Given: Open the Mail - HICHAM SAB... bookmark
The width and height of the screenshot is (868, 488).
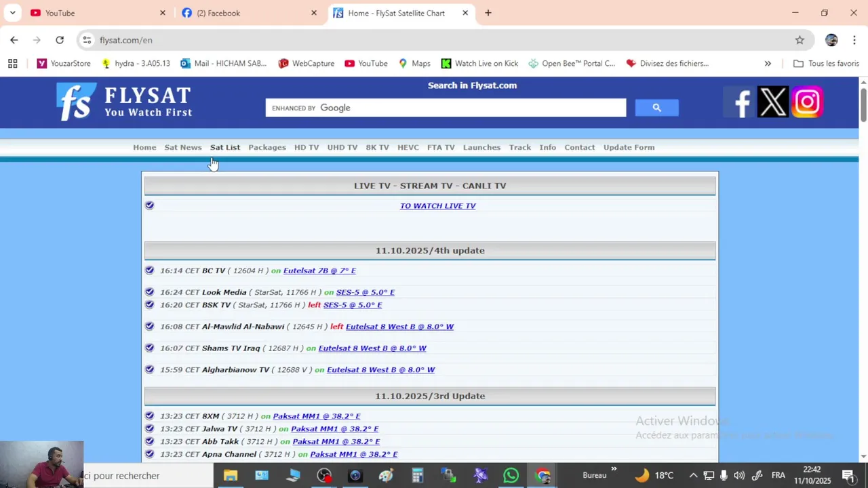Looking at the screenshot, I should 224,64.
